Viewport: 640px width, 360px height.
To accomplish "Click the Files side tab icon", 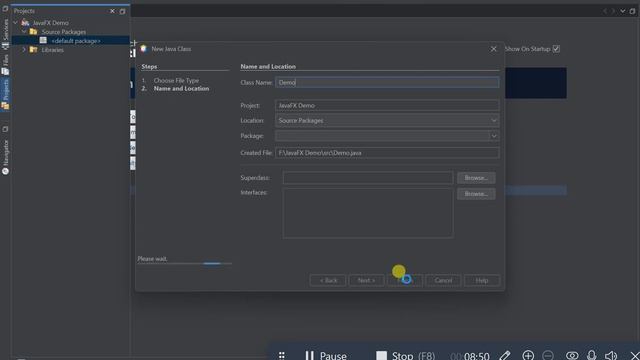I will click(x=5, y=71).
